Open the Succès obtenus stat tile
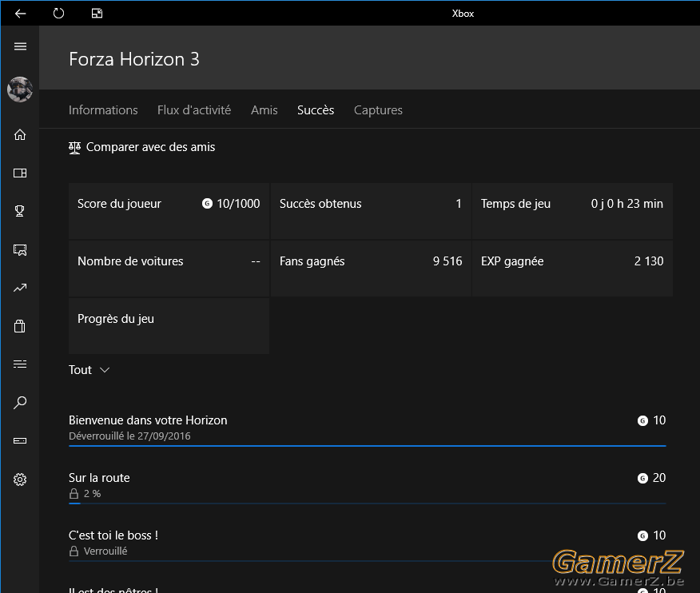 tap(371, 211)
